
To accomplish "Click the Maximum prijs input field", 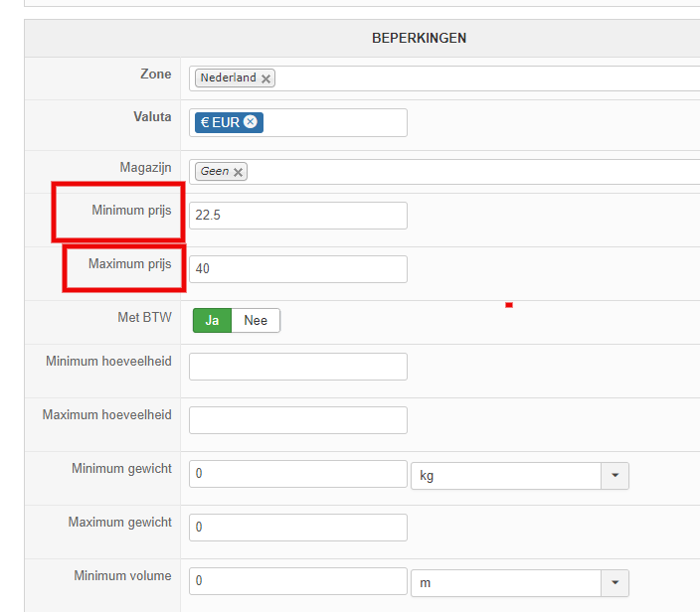I will click(x=298, y=269).
